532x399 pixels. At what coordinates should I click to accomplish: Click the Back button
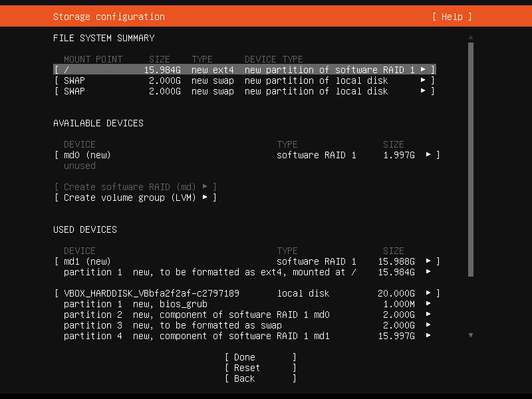click(x=261, y=378)
